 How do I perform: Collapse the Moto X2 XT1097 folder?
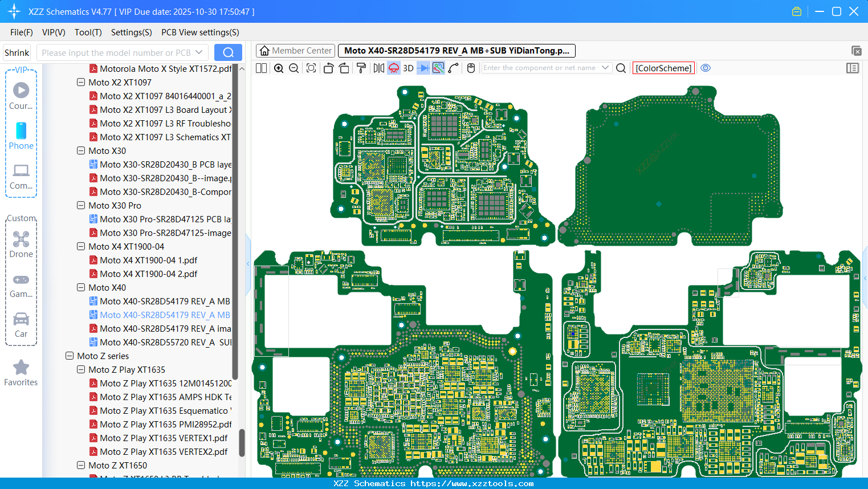pos(81,82)
